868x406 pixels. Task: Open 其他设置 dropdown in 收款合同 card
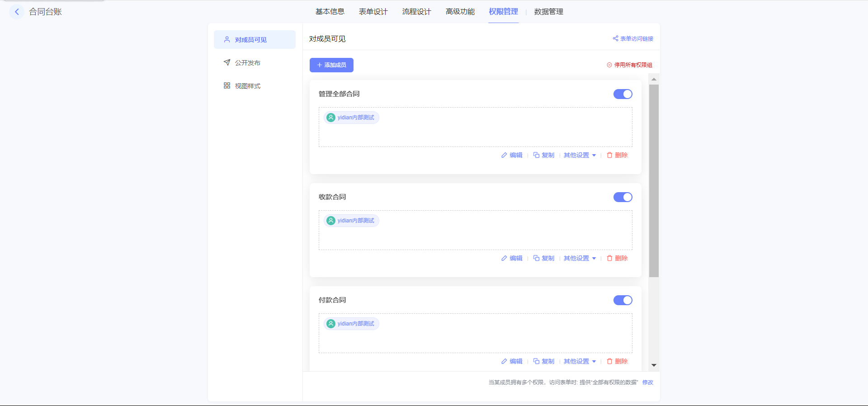(580, 258)
